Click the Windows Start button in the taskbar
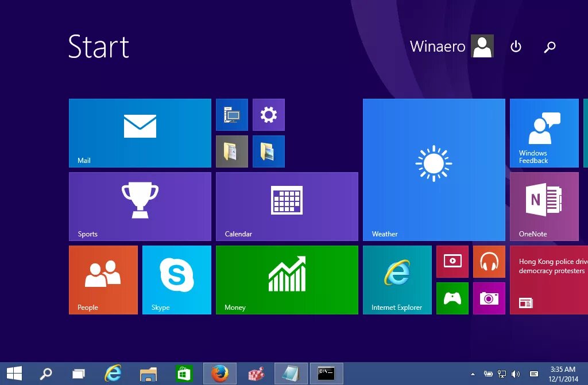588x385 pixels. [14, 374]
